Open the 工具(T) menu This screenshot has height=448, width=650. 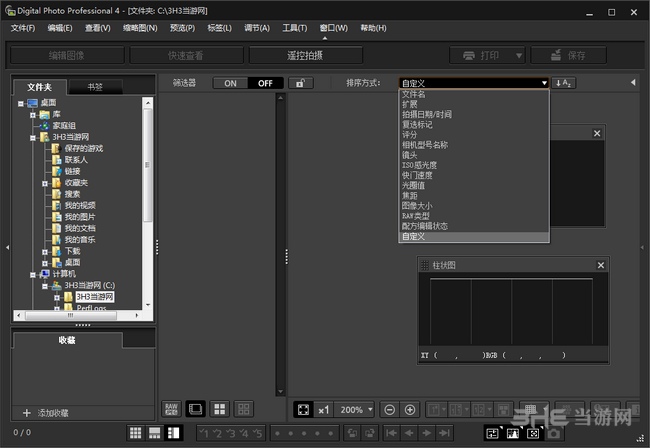295,28
